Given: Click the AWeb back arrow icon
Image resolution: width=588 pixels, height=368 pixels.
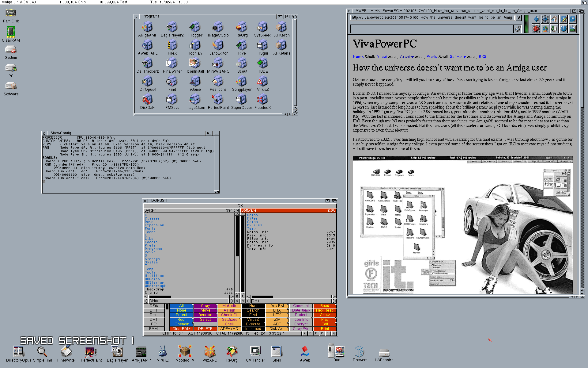Looking at the screenshot, I should [x=536, y=19].
